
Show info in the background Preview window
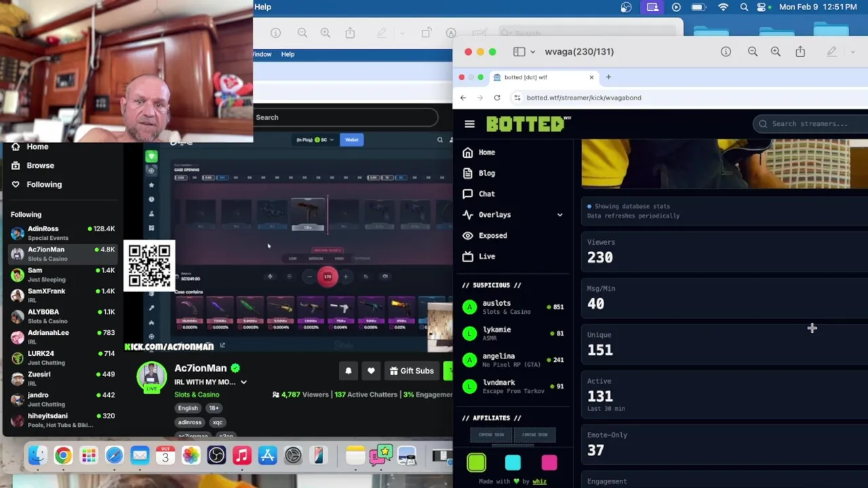[x=275, y=33]
